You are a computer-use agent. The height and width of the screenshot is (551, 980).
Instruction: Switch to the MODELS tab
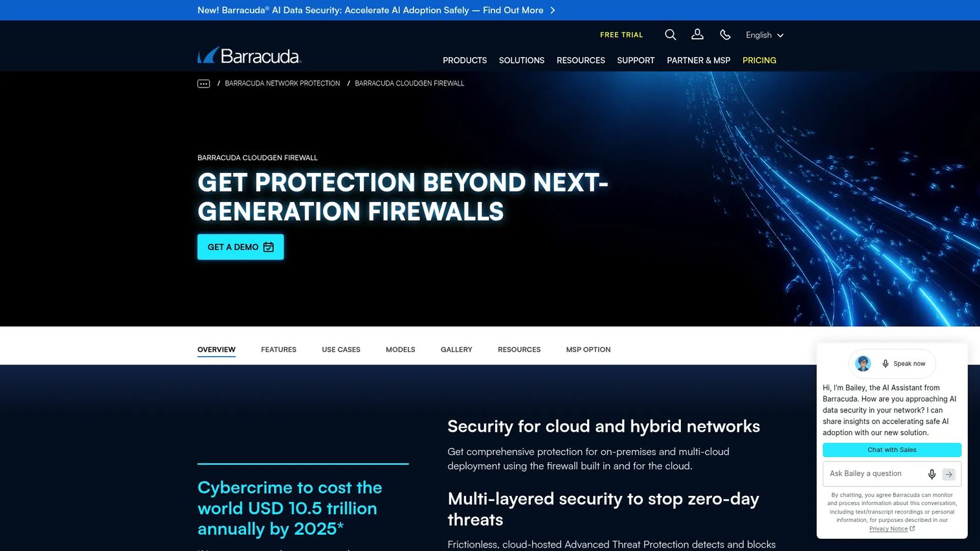401,350
